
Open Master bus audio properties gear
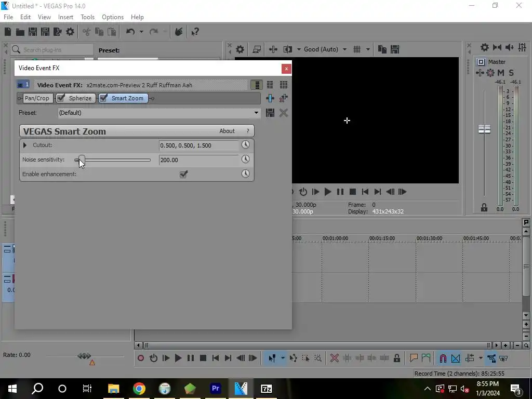pyautogui.click(x=485, y=47)
